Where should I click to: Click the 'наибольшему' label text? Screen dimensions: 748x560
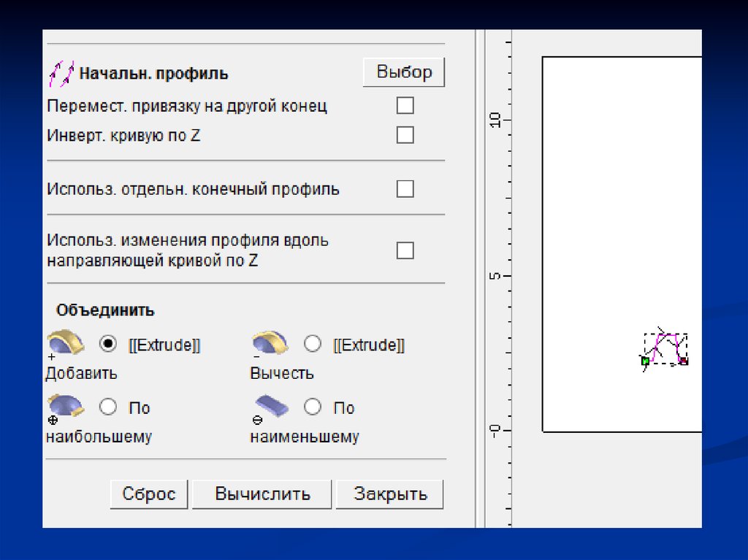pos(99,437)
